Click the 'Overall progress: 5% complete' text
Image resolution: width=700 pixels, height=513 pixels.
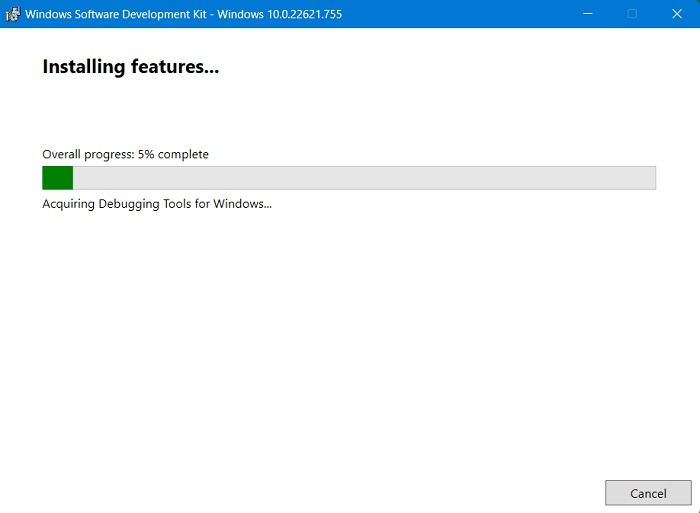[x=125, y=154]
